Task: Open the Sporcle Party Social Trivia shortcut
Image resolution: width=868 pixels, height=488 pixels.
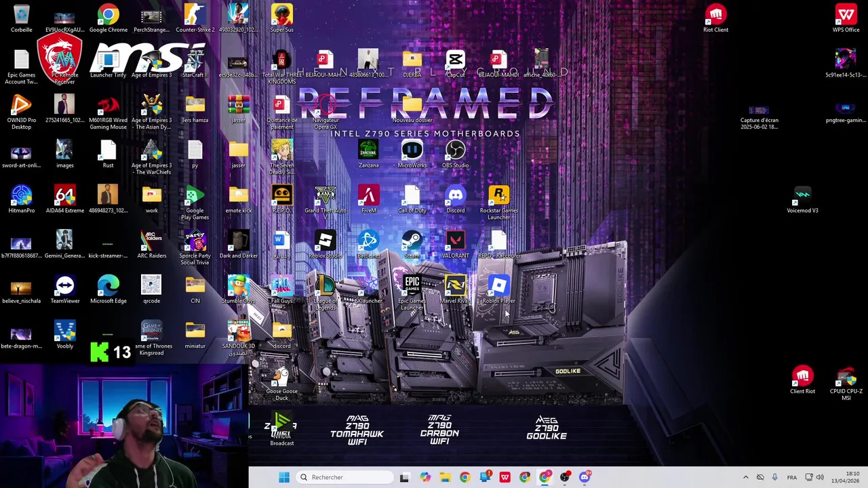Action: click(195, 248)
